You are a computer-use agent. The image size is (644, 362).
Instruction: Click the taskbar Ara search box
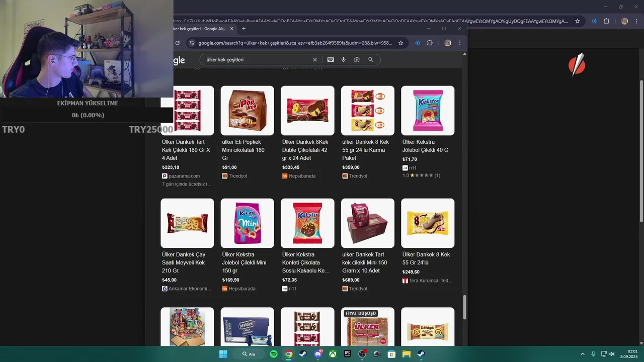pos(249,354)
